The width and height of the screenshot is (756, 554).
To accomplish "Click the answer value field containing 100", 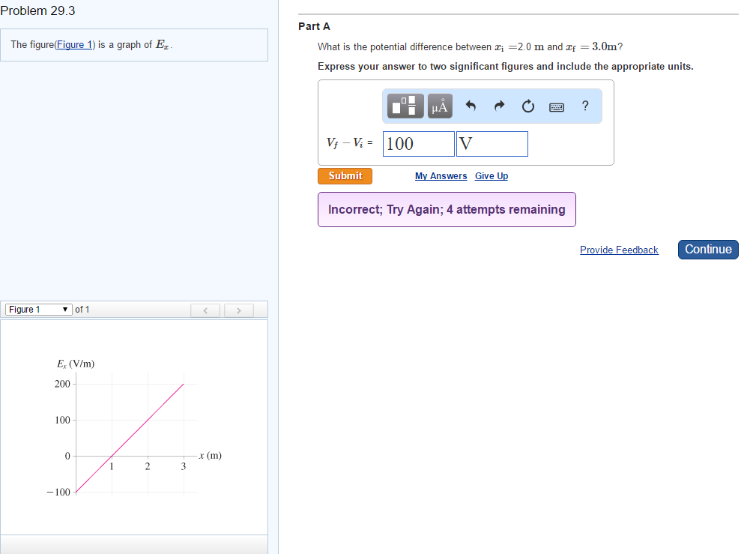I will click(418, 144).
